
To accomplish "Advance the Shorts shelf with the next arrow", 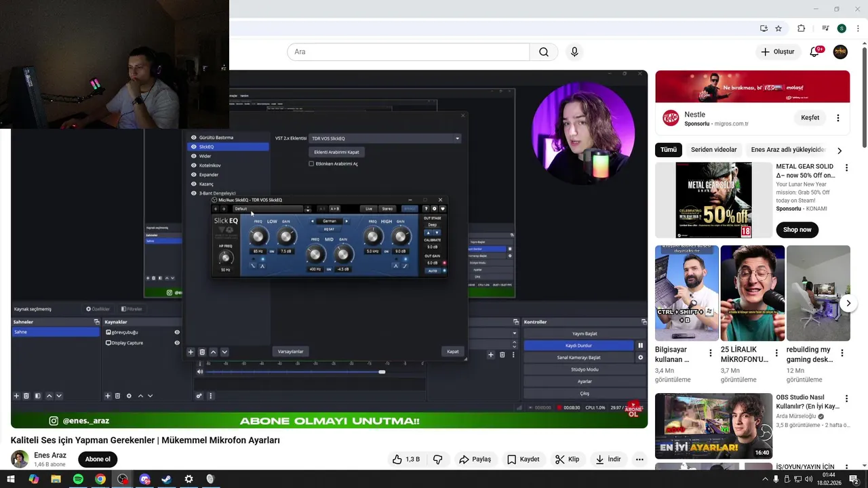I will click(848, 304).
